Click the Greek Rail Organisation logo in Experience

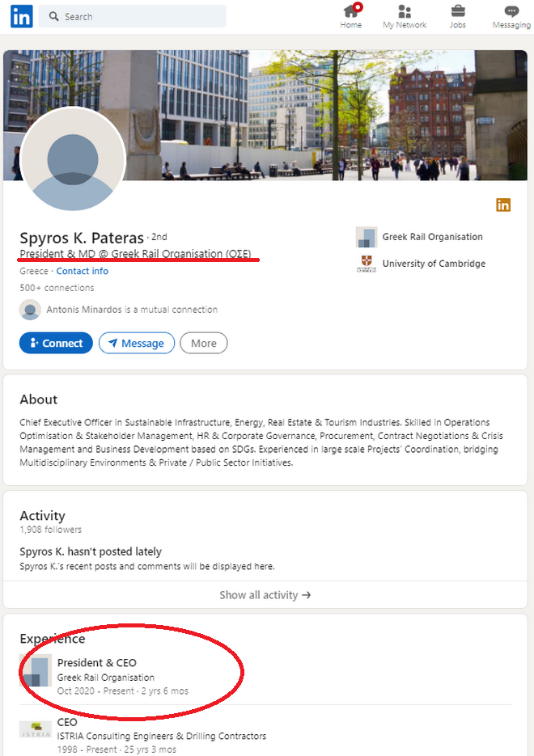tap(36, 671)
